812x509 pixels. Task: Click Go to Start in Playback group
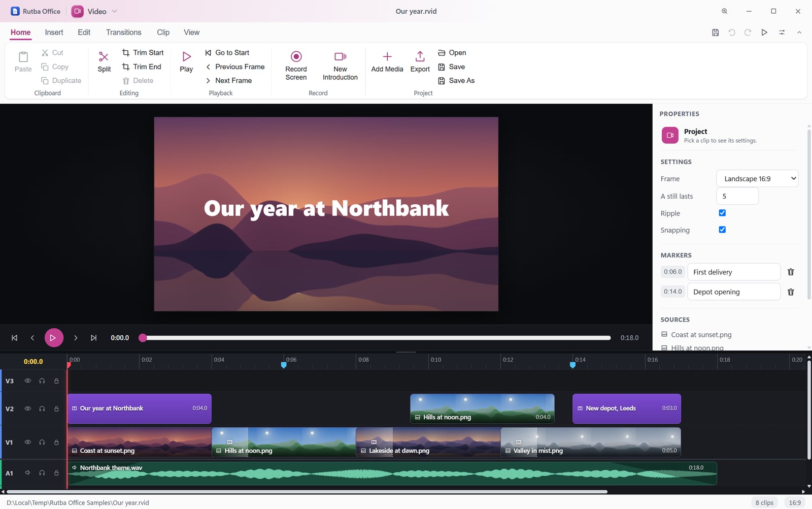(x=227, y=52)
